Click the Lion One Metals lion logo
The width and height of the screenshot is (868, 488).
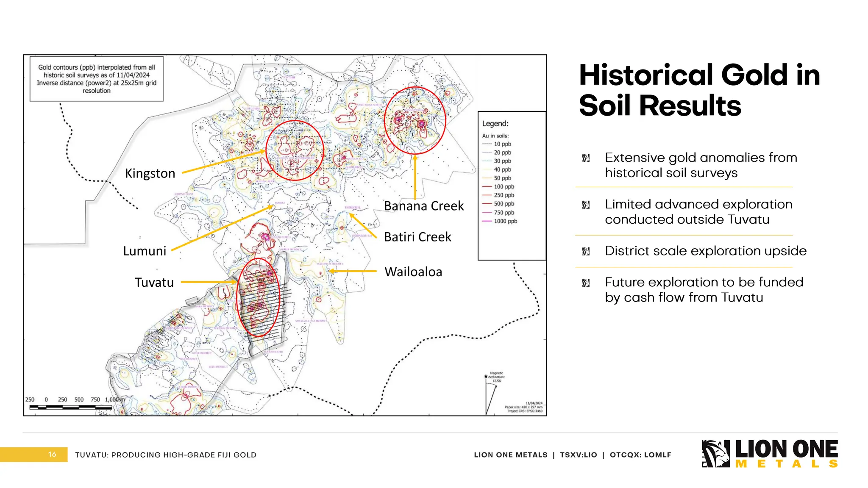[x=715, y=453]
